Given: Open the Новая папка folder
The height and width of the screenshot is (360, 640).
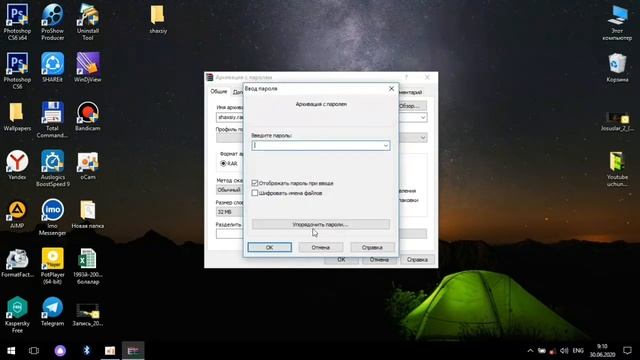Looking at the screenshot, I should click(x=88, y=214).
